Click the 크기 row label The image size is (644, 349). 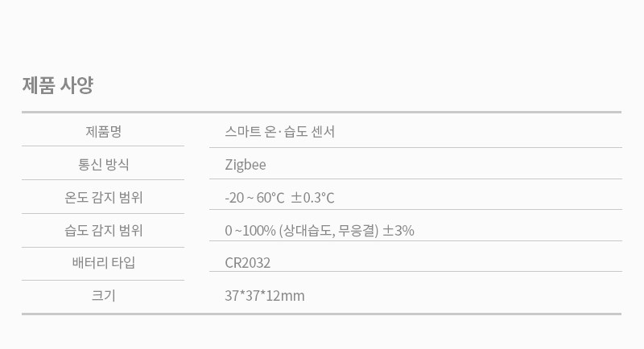102,296
